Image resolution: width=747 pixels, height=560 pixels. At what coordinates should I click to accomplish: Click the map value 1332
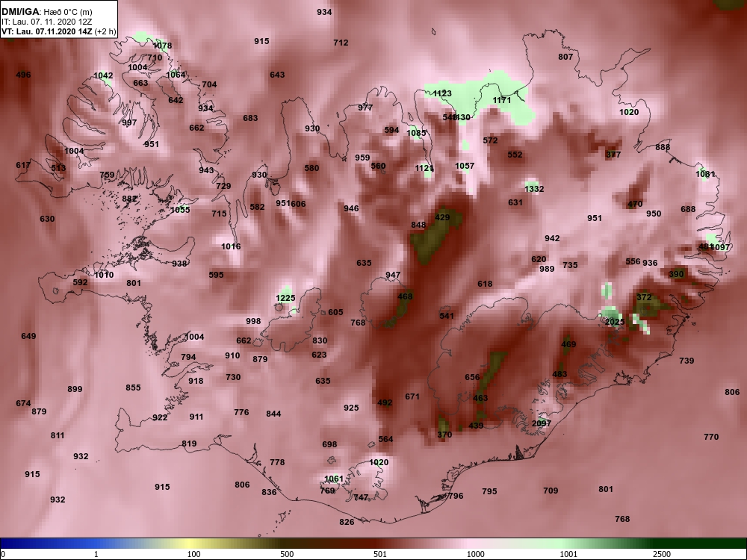[x=534, y=189]
